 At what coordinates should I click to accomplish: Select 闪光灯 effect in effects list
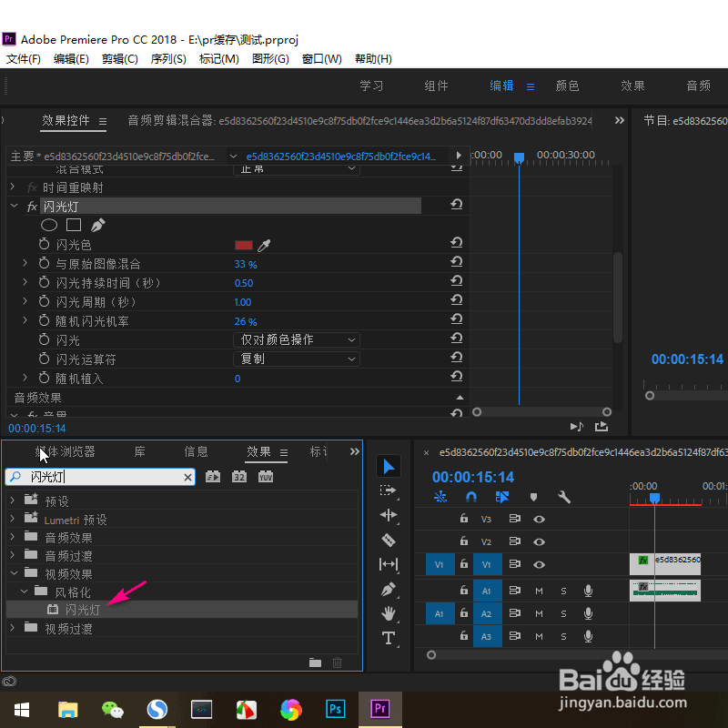(182, 610)
